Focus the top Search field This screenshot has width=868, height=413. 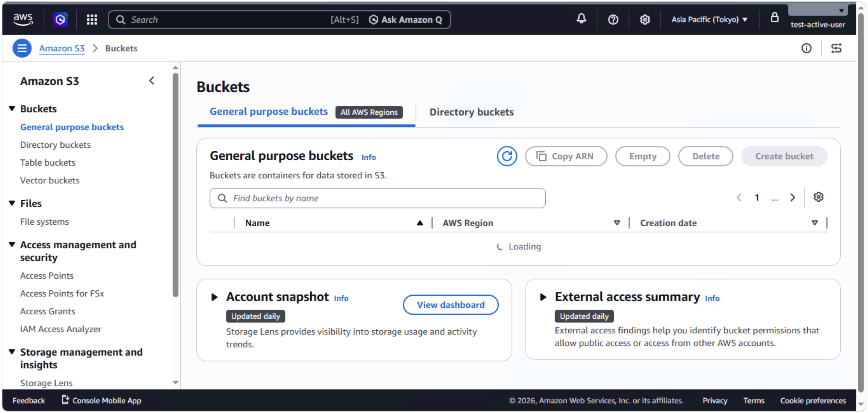click(x=229, y=20)
